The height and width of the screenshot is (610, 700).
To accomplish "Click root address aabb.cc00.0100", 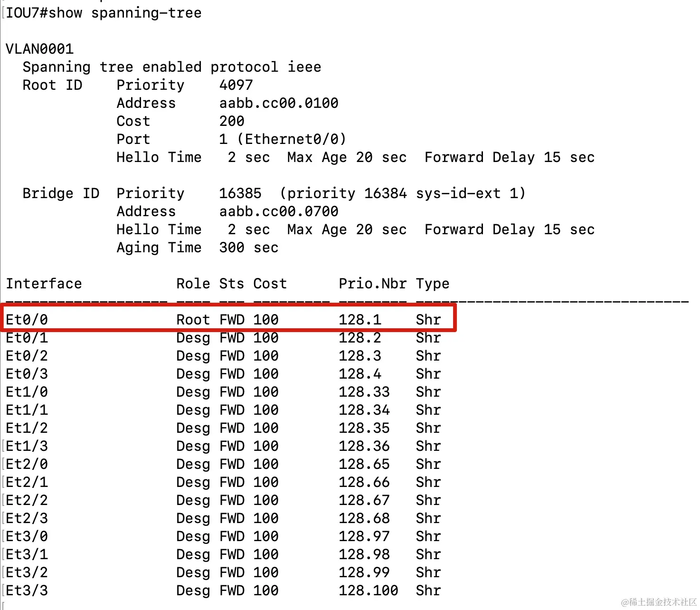I will pyautogui.click(x=279, y=103).
